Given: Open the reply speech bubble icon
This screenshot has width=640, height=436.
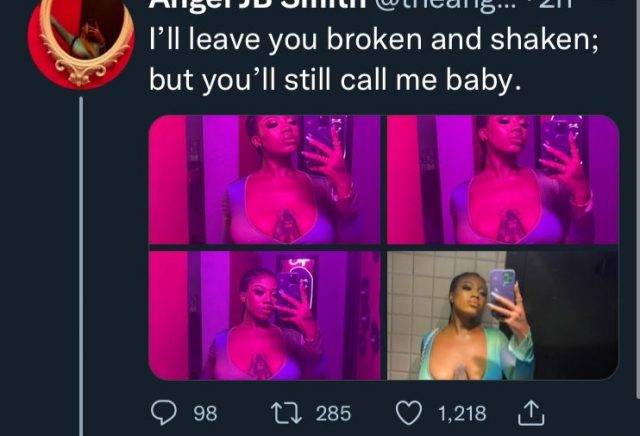Looking at the screenshot, I should coord(164,412).
